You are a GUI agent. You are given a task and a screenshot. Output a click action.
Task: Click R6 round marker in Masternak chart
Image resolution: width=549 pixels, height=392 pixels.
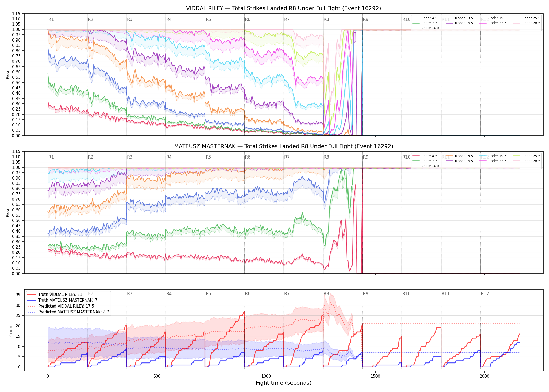(248, 157)
